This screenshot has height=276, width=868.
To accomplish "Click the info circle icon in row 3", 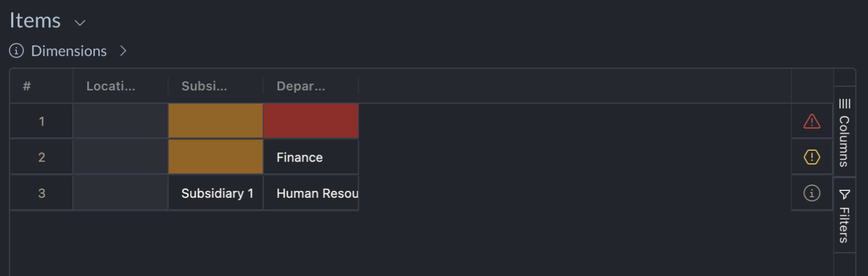I will (x=812, y=193).
